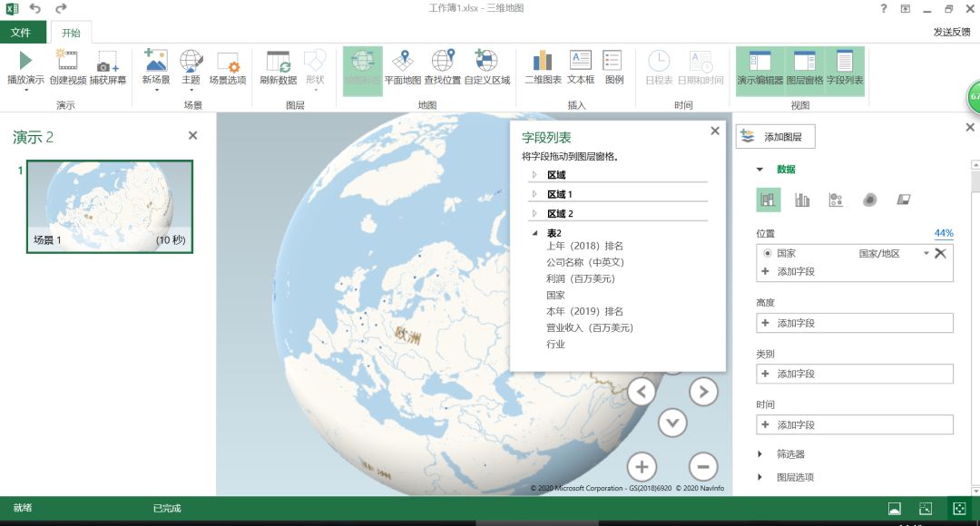Click 添加字段 under 时间

click(855, 424)
